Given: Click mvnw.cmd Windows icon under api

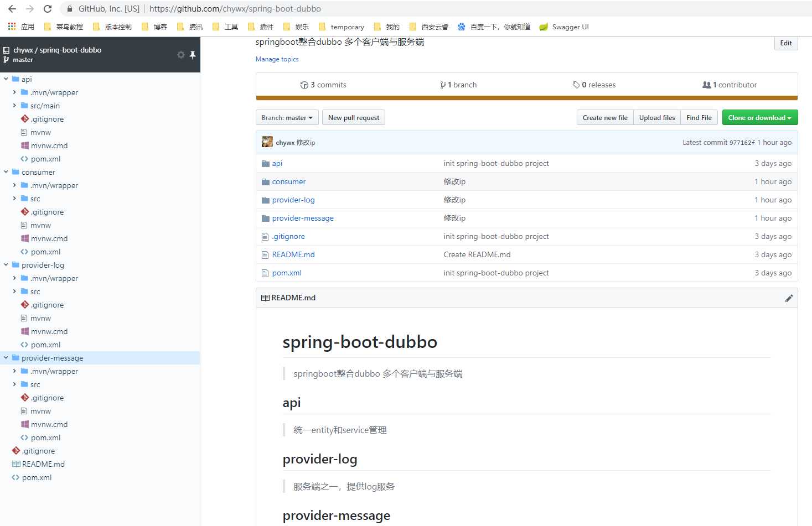Looking at the screenshot, I should point(25,145).
